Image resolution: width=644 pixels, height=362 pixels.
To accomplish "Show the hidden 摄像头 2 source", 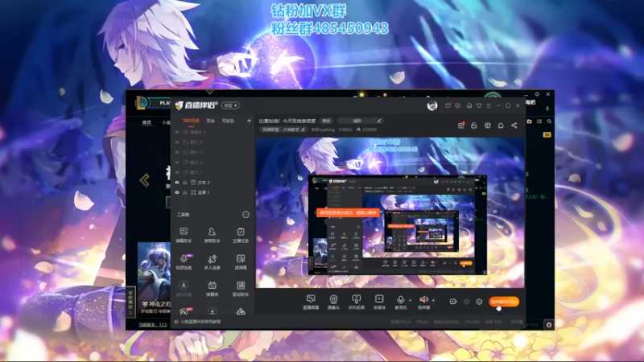I will pyautogui.click(x=177, y=132).
